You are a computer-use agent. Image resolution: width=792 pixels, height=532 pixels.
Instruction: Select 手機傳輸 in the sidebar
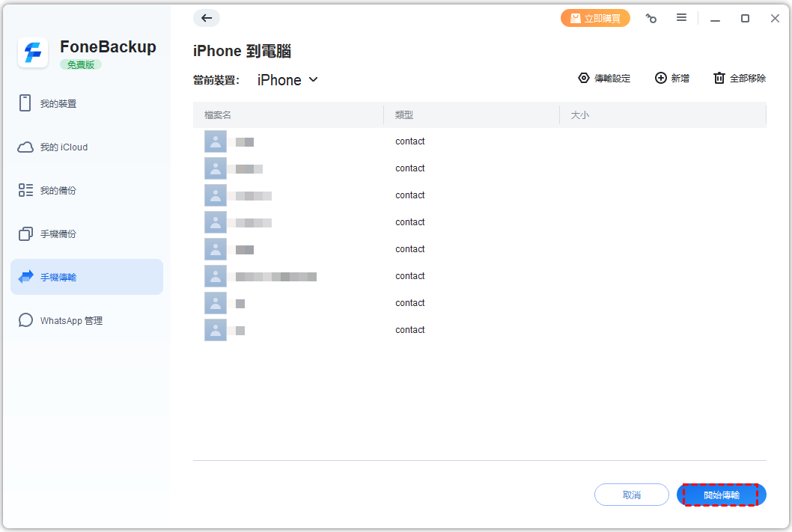coord(87,277)
